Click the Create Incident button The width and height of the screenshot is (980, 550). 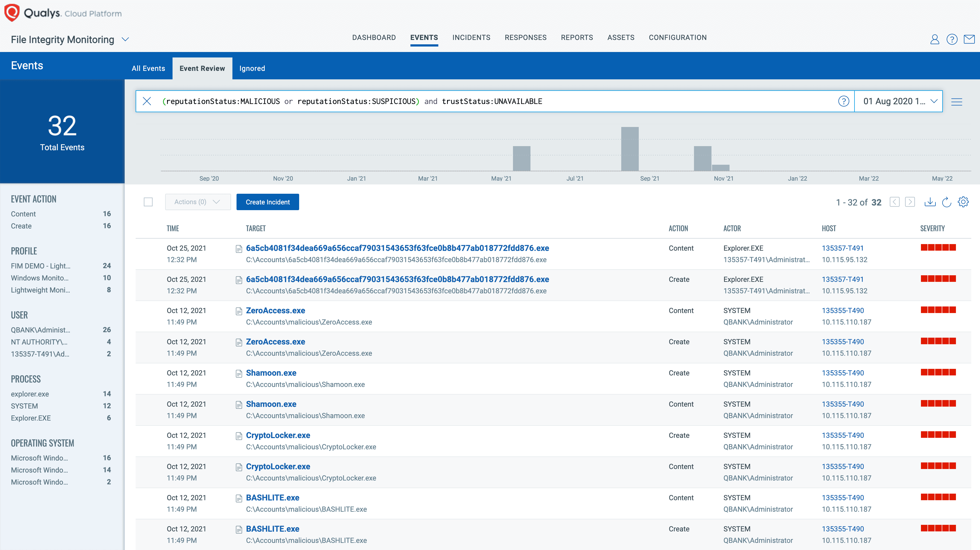tap(268, 202)
